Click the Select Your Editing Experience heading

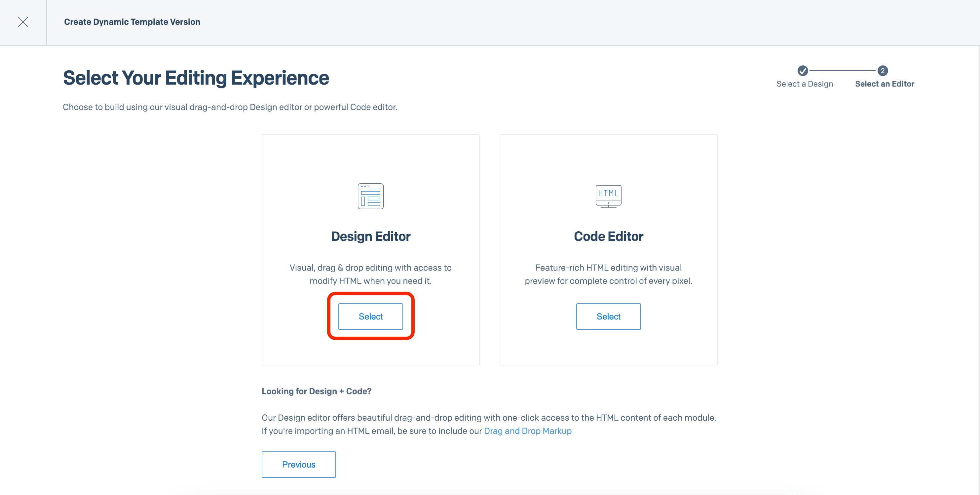[196, 78]
